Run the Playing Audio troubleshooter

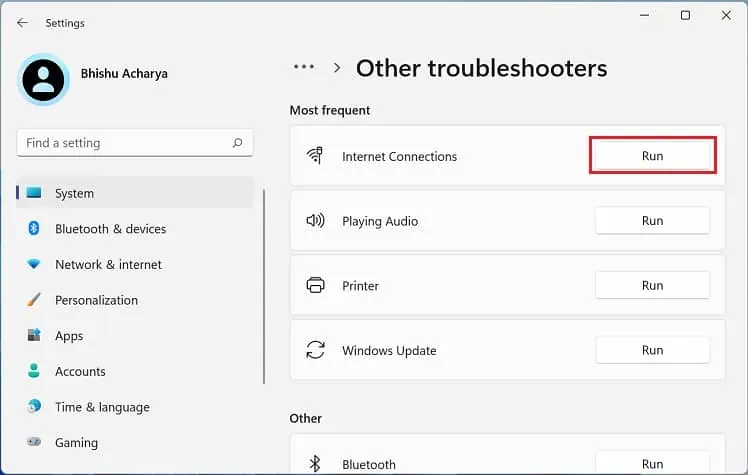652,221
